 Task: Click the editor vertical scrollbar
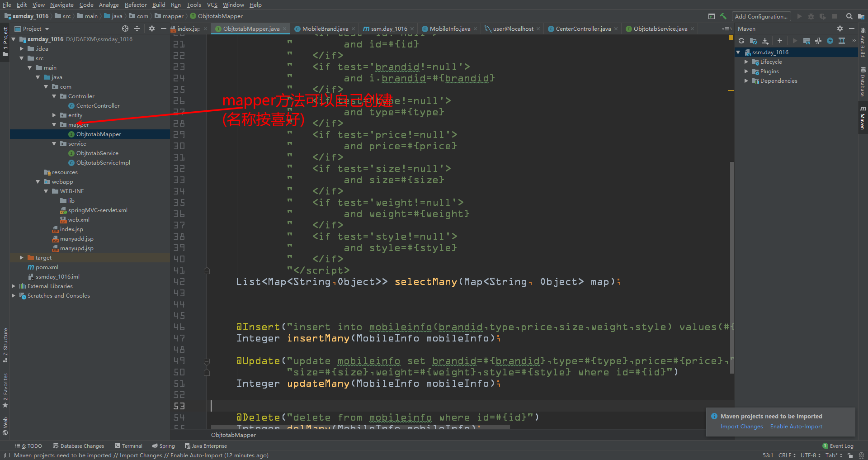tap(731, 267)
